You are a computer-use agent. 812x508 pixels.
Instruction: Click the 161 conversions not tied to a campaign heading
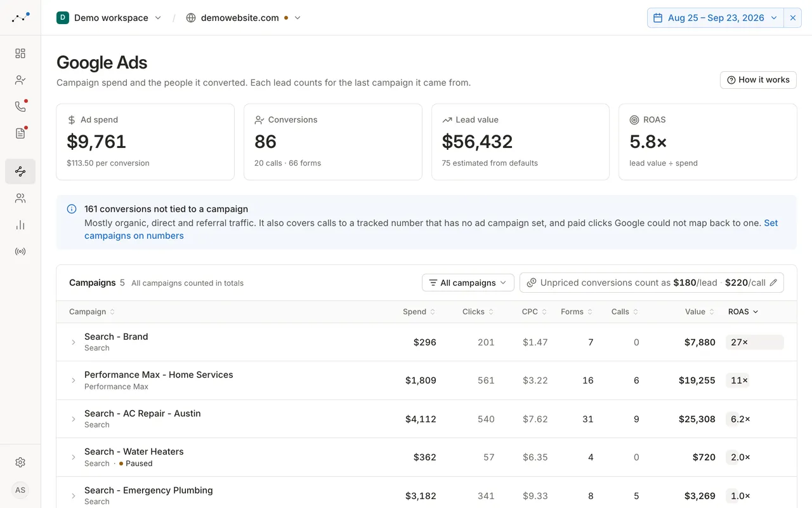coord(166,209)
